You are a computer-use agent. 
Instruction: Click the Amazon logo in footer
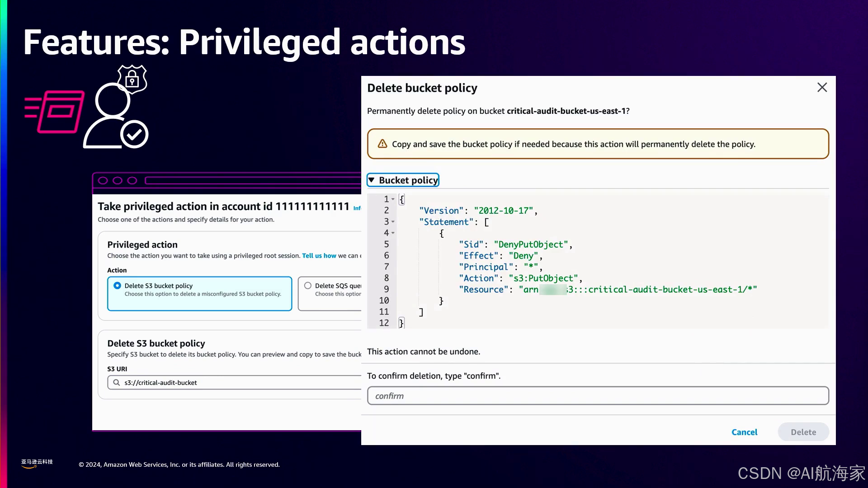tap(37, 464)
